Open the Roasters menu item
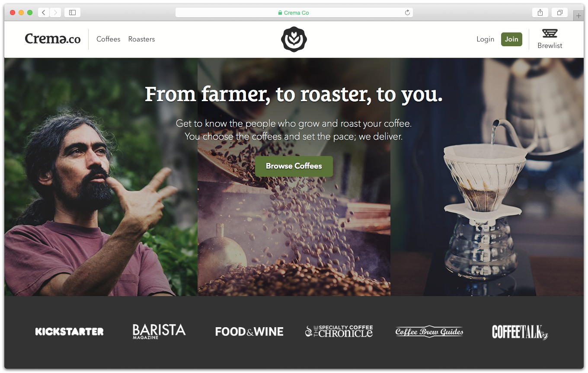 pos(141,39)
